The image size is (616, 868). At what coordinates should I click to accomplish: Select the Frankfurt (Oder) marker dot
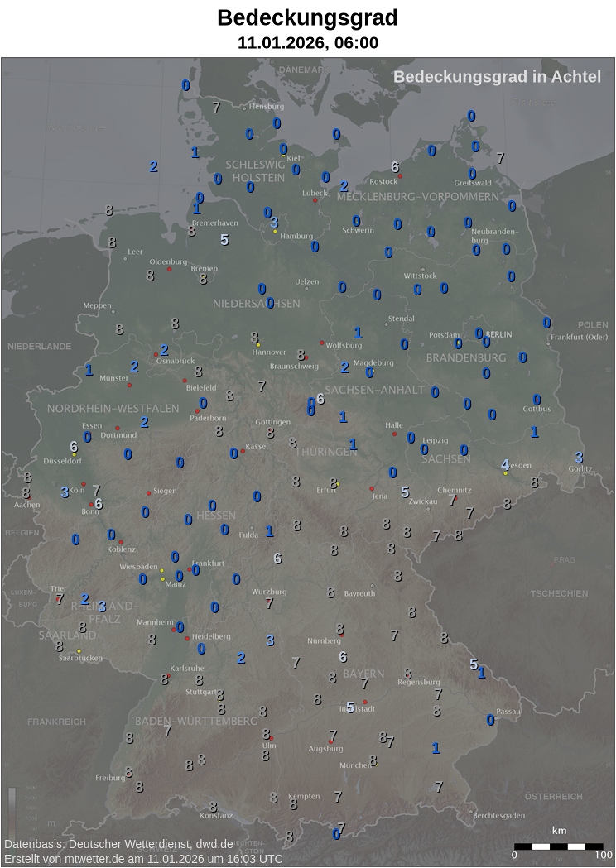tap(548, 343)
